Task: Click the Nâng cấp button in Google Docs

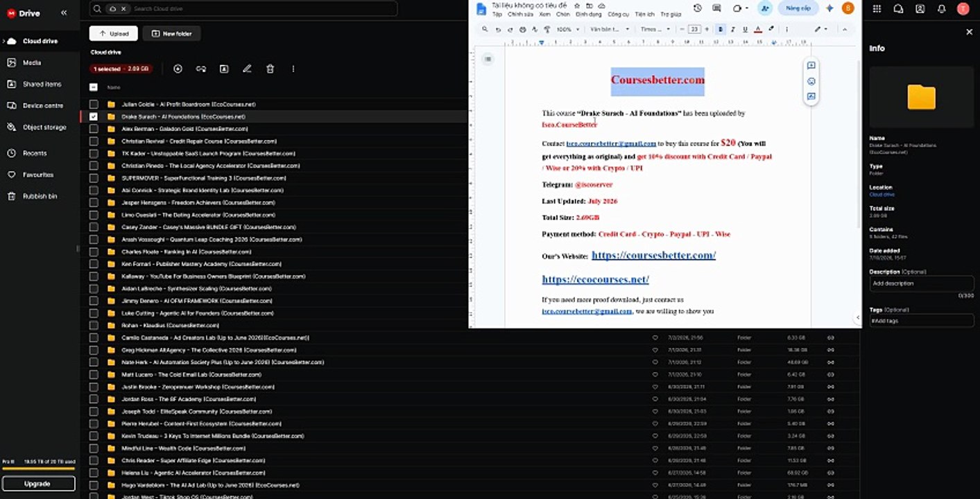Action: 798,8
